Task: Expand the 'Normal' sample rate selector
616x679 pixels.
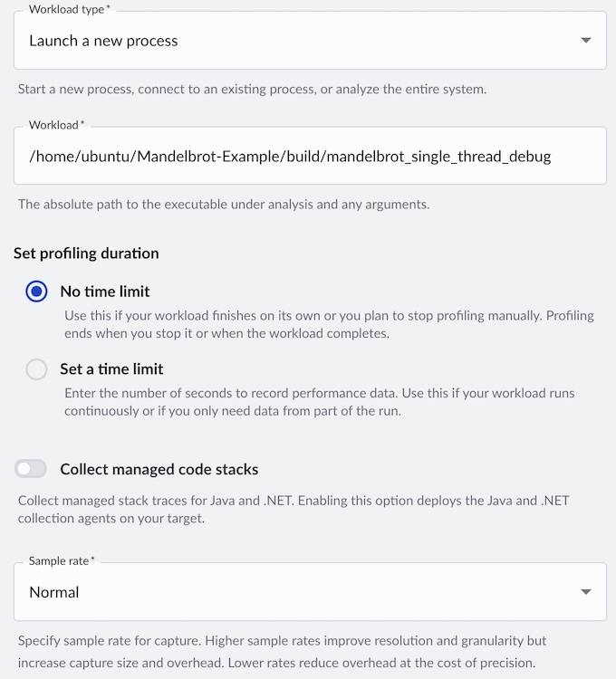Action: tap(308, 592)
